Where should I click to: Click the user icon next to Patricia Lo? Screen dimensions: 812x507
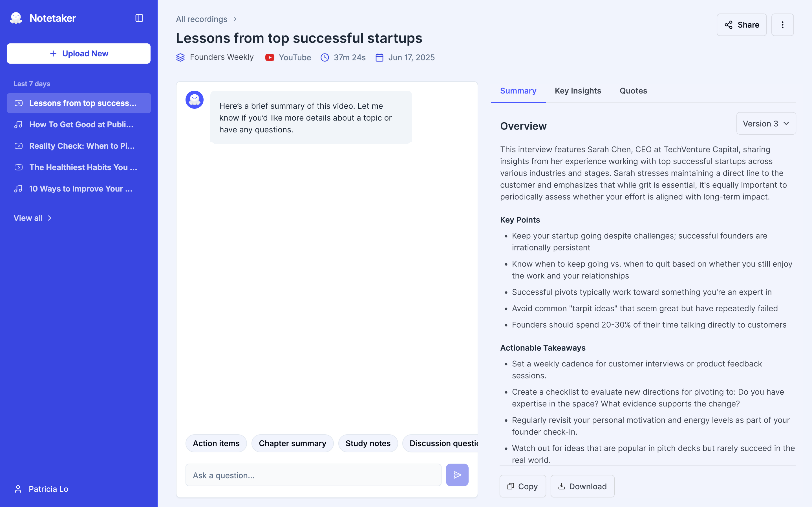(x=18, y=489)
